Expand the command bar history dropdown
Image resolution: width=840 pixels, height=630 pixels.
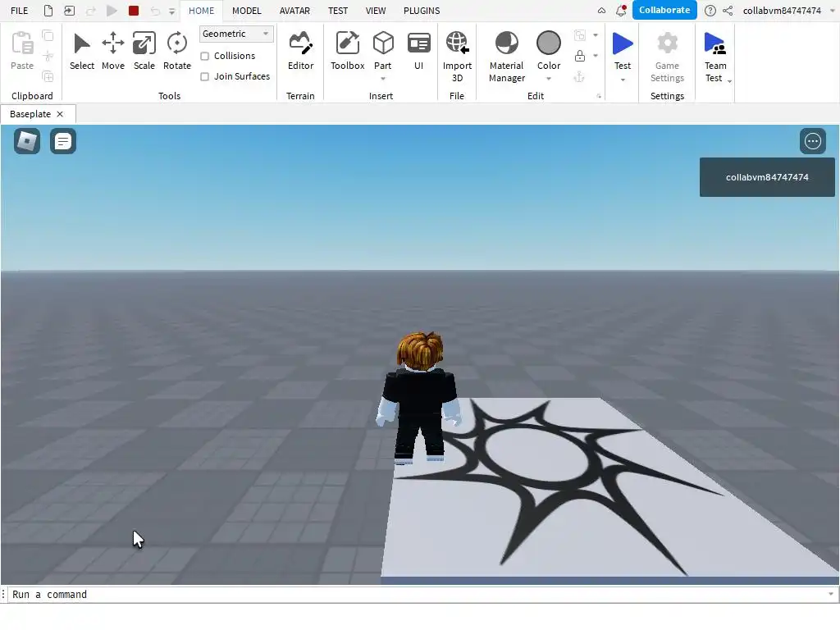point(830,594)
